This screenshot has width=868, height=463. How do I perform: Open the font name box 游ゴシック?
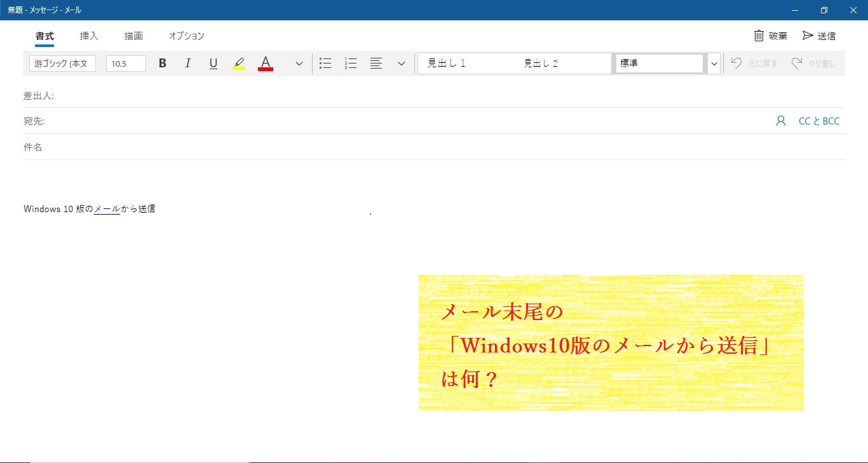point(62,64)
